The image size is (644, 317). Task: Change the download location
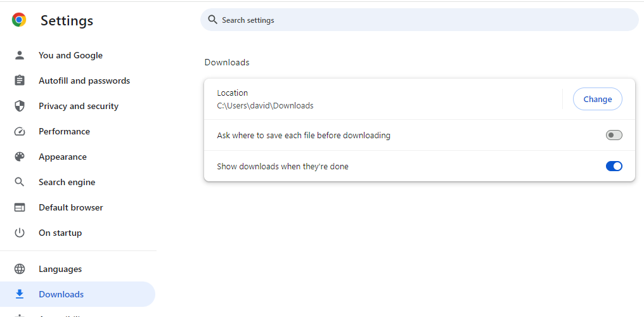(x=598, y=99)
